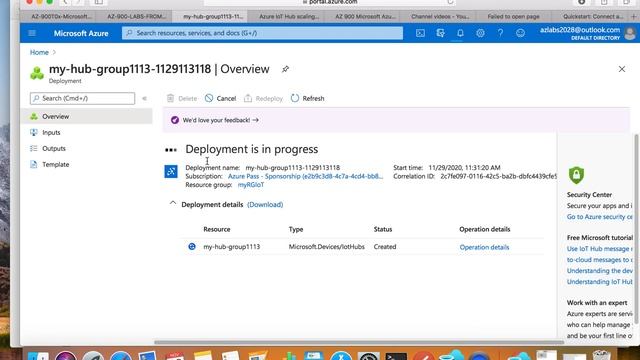Click the Microsoft Azure logo text
640x360 pixels.
pos(81,33)
